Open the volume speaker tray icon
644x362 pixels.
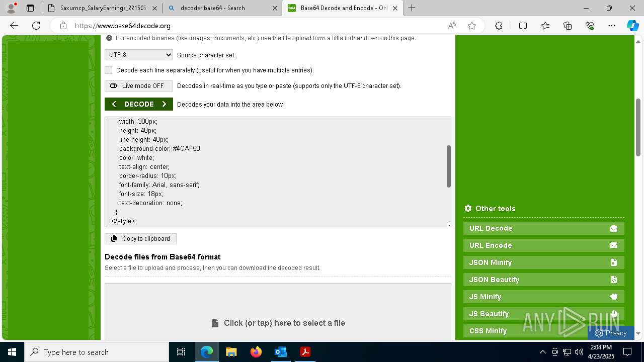579,352
